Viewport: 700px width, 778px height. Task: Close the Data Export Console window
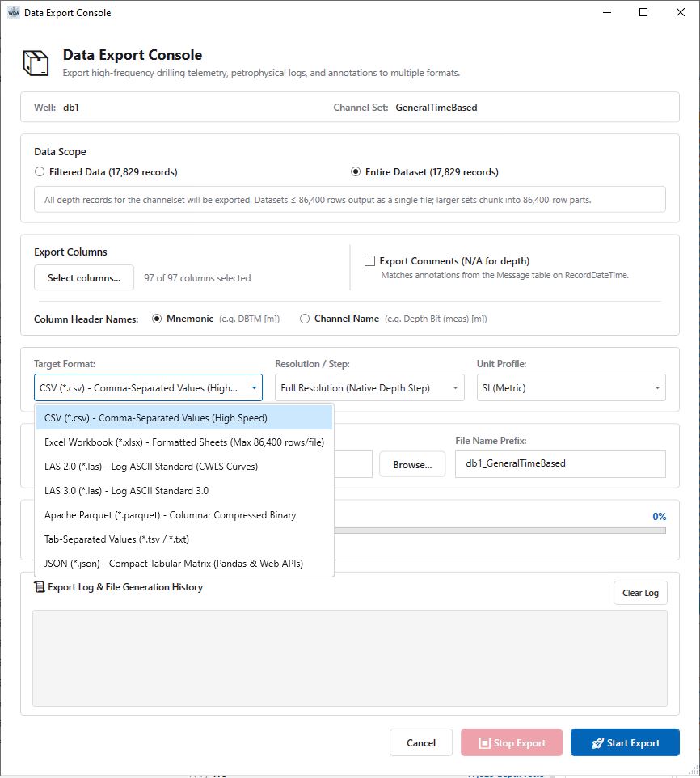click(680, 12)
